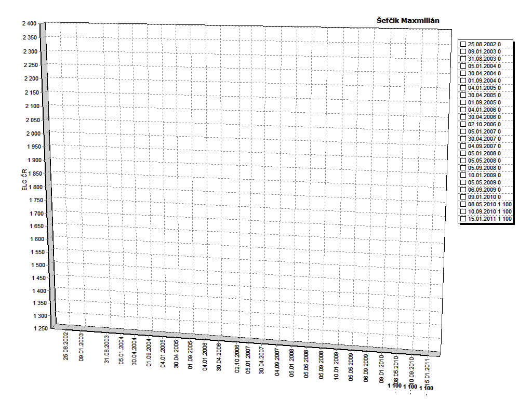Image resolution: width=532 pixels, height=399 pixels.
Task: Enable the 02.10.2006 series checkbox
Action: coord(463,124)
